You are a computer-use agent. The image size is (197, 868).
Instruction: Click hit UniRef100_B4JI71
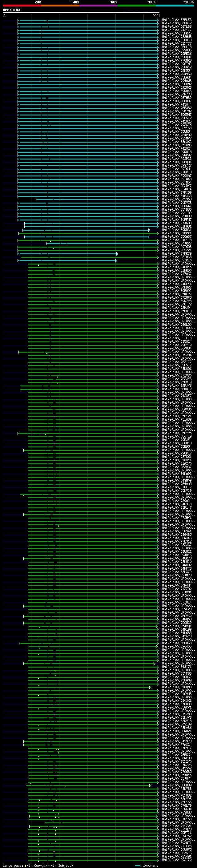click(x=176, y=667)
